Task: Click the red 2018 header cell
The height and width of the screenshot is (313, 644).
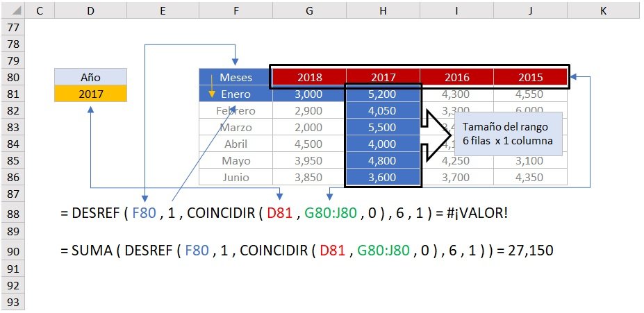Action: [309, 77]
